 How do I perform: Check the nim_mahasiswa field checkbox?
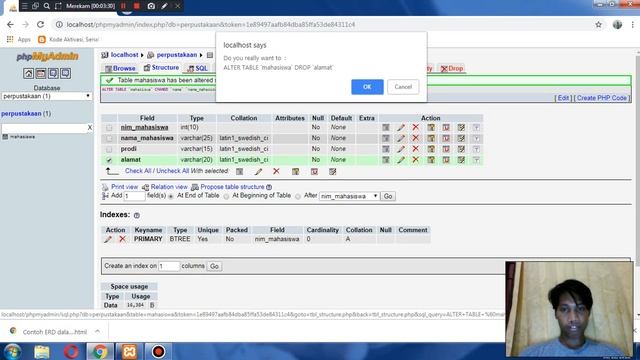pyautogui.click(x=109, y=128)
